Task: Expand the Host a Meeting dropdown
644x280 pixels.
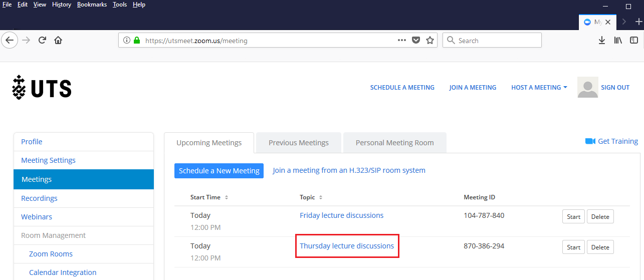Action: pyautogui.click(x=539, y=87)
